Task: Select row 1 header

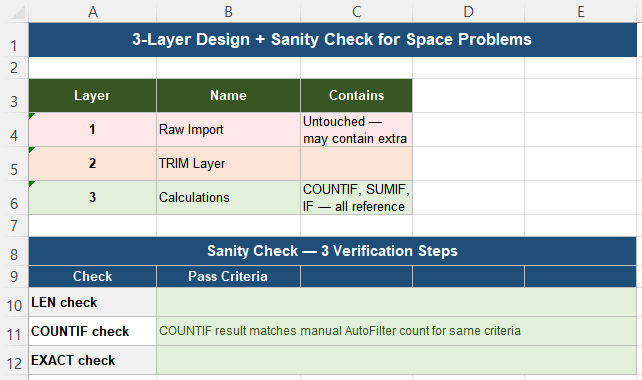Action: [x=14, y=40]
